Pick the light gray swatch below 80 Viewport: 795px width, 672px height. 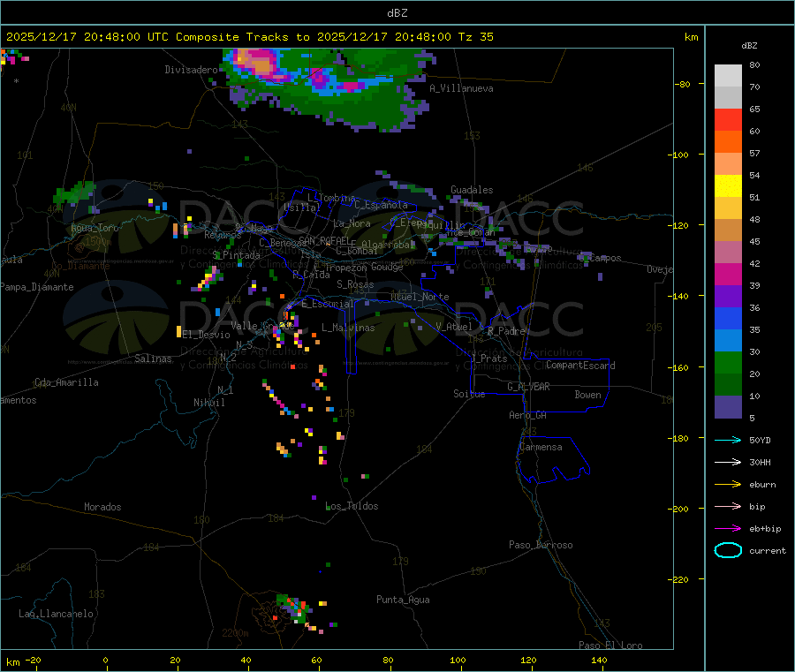coord(728,76)
